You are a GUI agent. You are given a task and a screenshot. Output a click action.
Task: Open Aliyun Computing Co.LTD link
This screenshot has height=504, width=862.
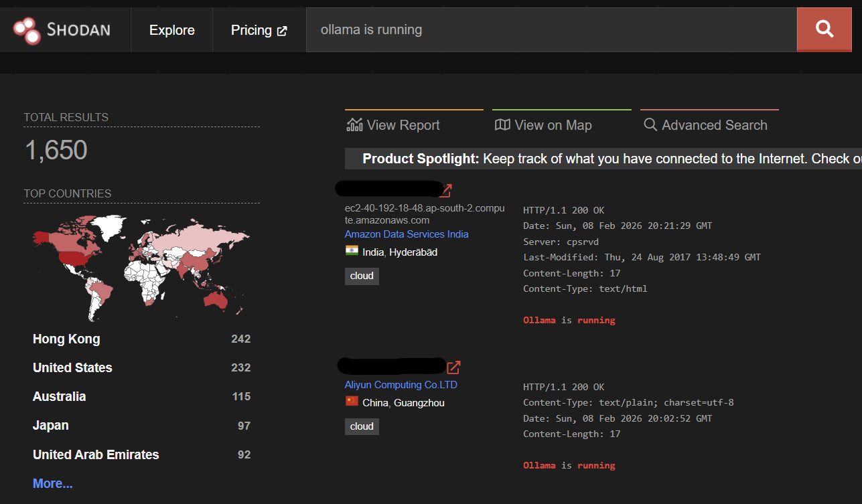point(401,385)
